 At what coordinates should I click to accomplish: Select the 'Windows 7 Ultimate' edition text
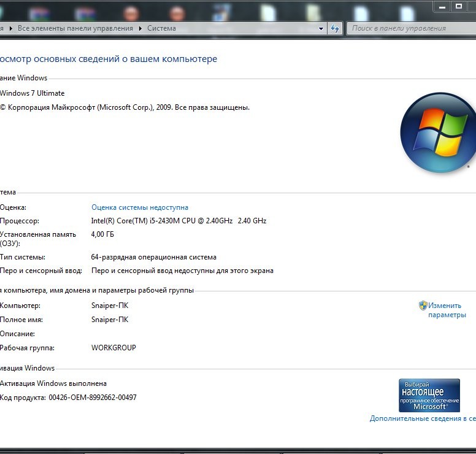coord(32,93)
